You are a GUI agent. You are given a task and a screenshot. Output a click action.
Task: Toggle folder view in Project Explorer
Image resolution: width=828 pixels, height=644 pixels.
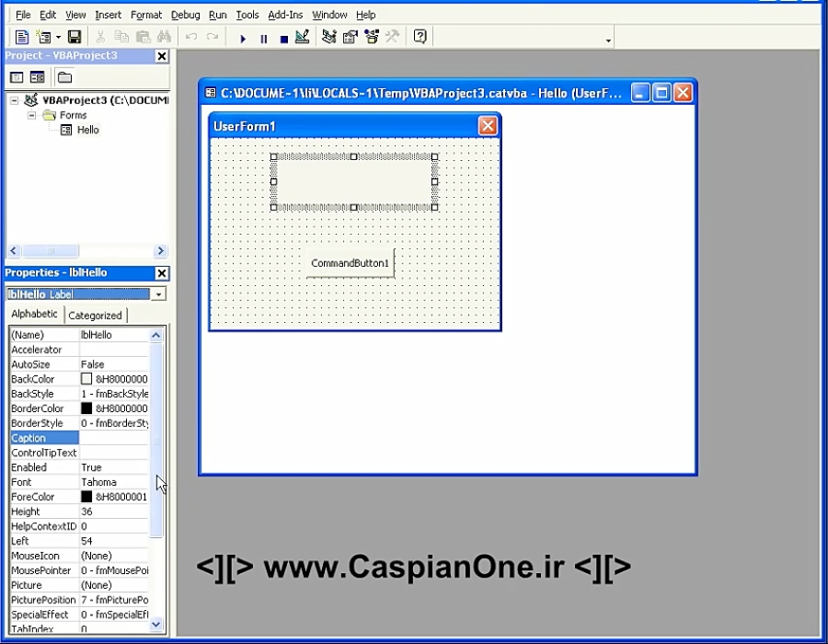point(63,76)
